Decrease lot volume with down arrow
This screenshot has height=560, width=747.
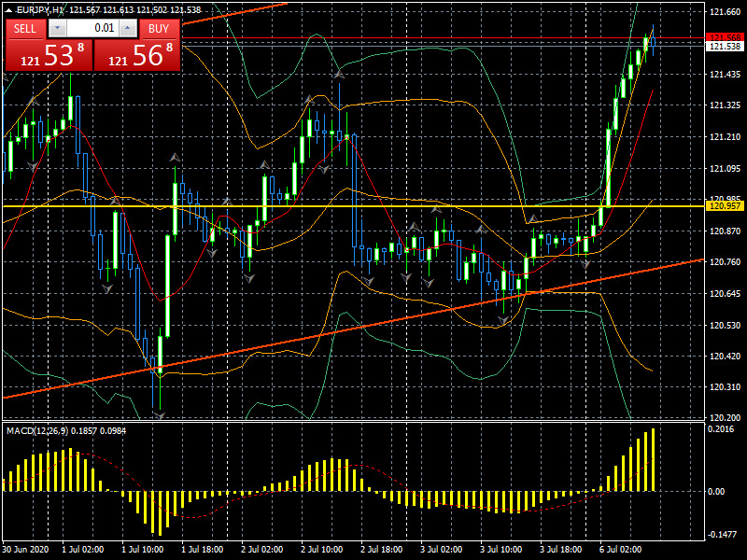(x=58, y=28)
